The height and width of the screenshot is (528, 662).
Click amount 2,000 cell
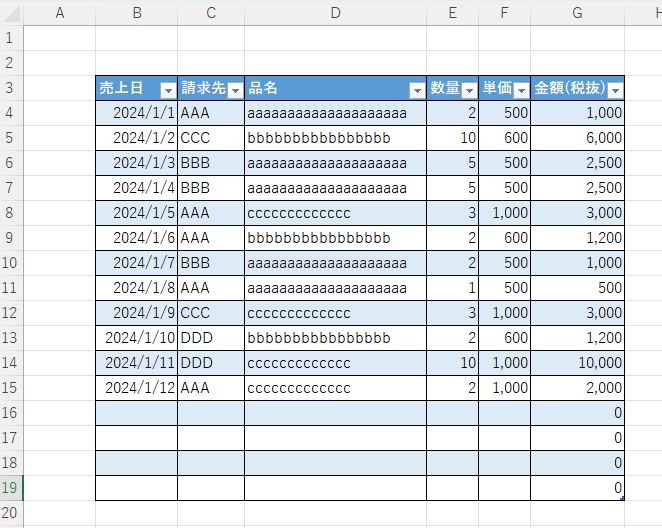click(x=578, y=388)
